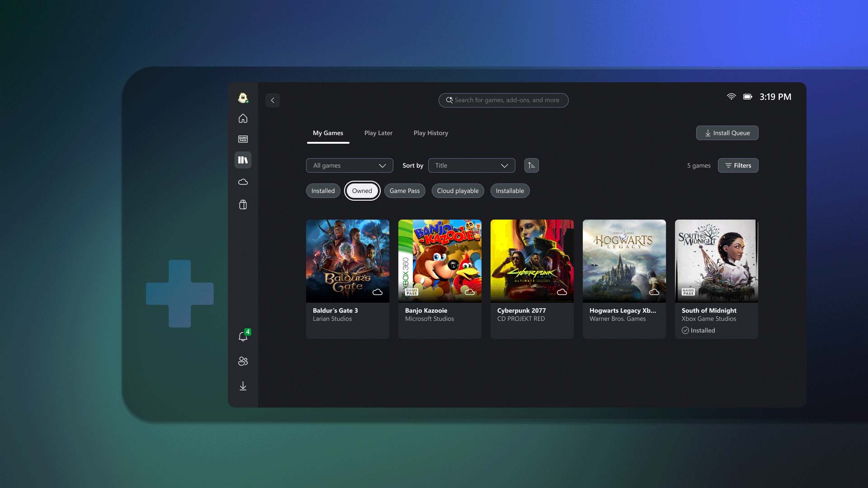Click the back arrow near the search bar
The image size is (868, 488).
click(273, 100)
